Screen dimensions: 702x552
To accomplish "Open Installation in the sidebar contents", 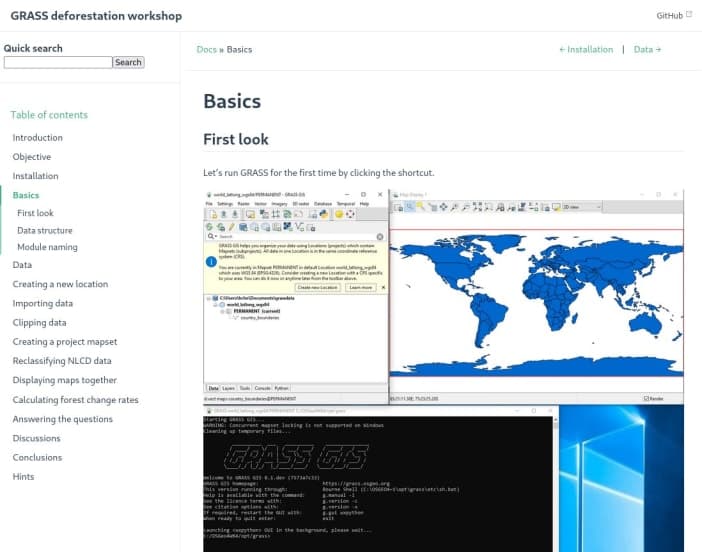I will click(35, 176).
